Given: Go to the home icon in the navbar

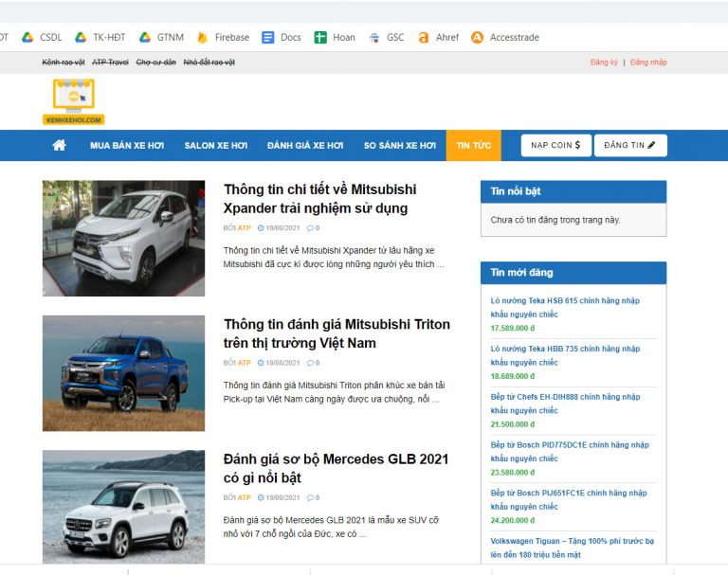Looking at the screenshot, I should click(59, 145).
